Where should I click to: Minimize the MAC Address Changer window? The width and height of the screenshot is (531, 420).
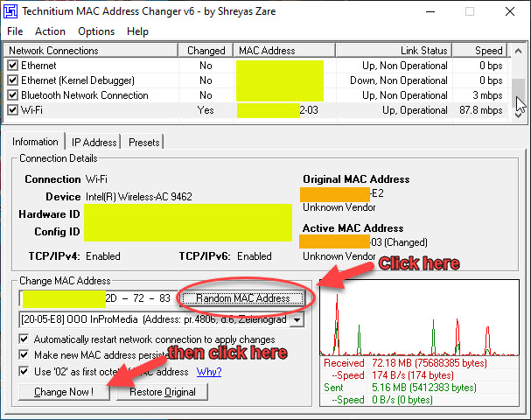(430, 12)
